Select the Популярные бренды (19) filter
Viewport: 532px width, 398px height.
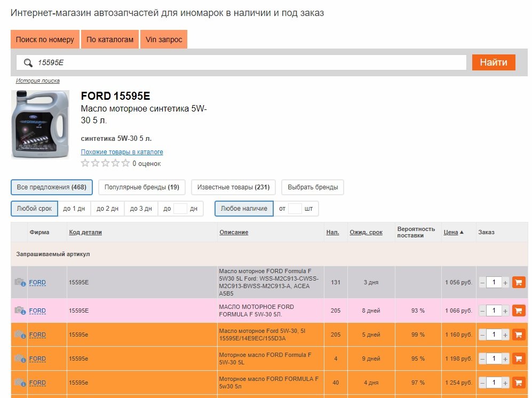[x=142, y=187]
